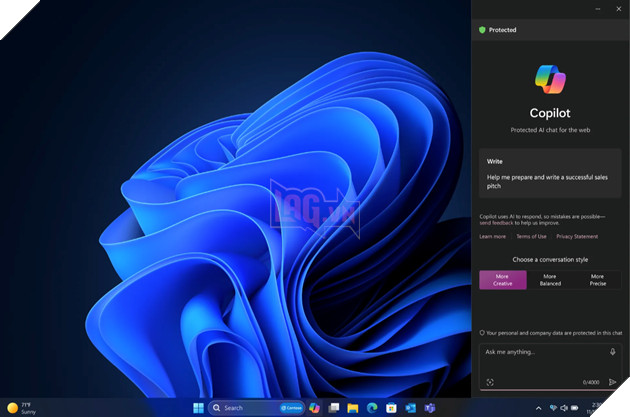630x417 pixels.
Task: Click the 0/4000 character counter
Action: [x=591, y=382]
